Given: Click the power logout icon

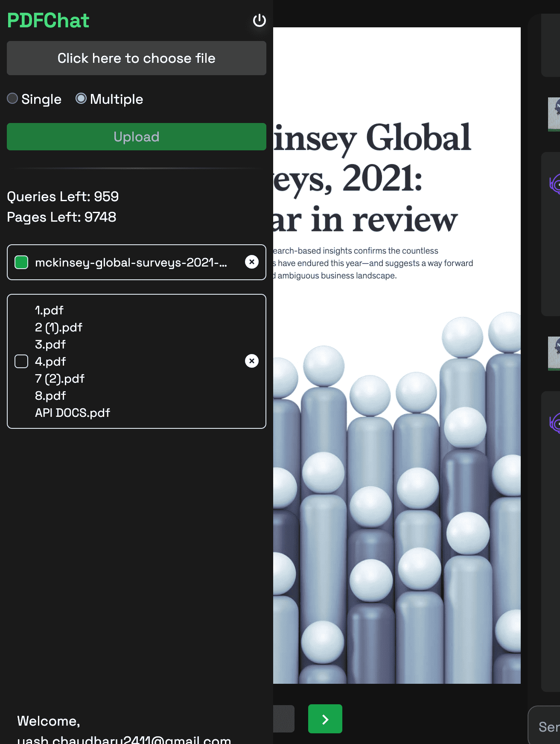Looking at the screenshot, I should coord(259,21).
